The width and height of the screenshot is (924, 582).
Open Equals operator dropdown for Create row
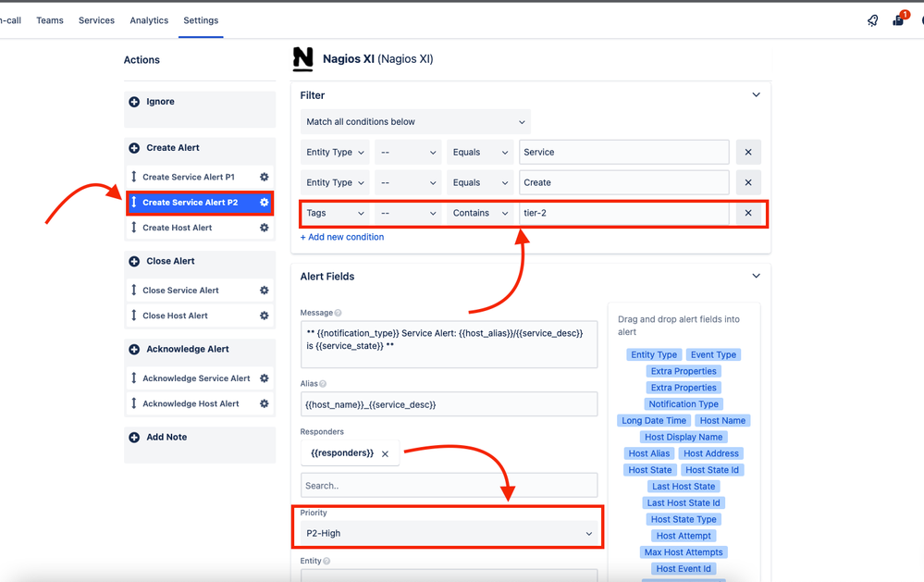click(x=480, y=183)
